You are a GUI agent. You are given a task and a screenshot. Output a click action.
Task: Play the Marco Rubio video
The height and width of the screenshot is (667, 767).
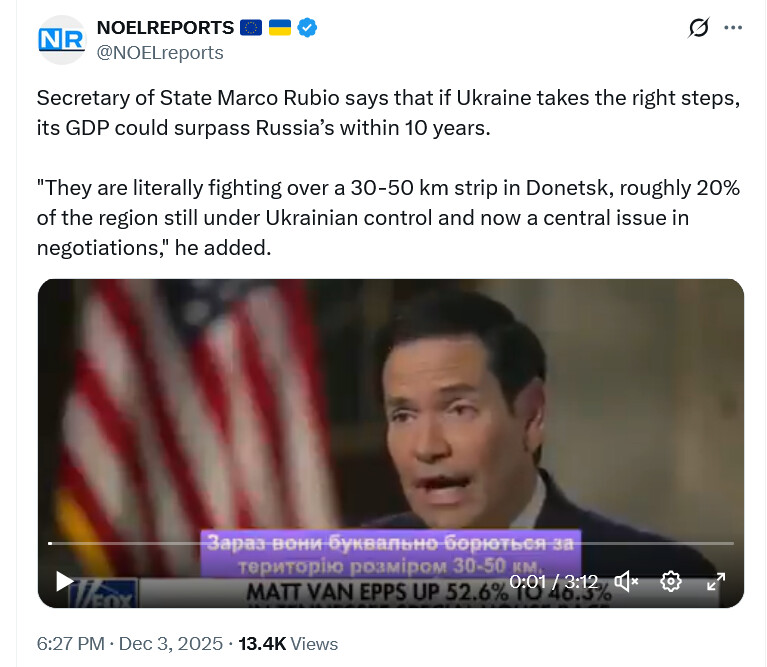64,581
